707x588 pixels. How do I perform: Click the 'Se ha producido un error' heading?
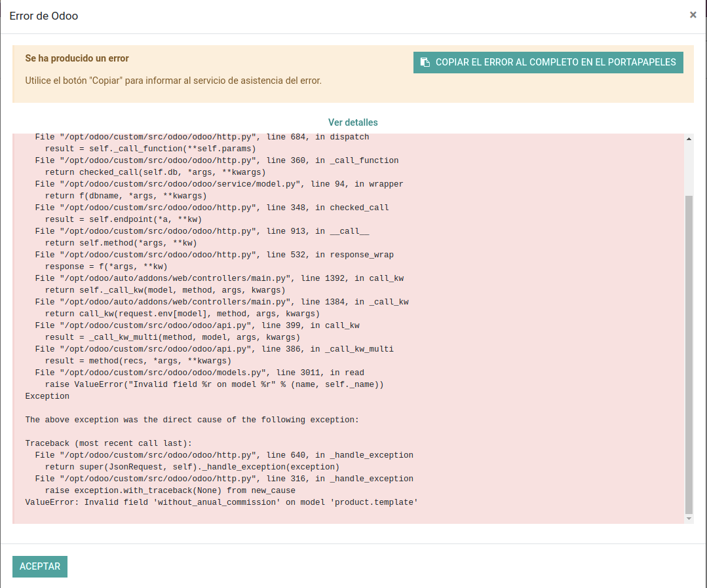[x=77, y=58]
